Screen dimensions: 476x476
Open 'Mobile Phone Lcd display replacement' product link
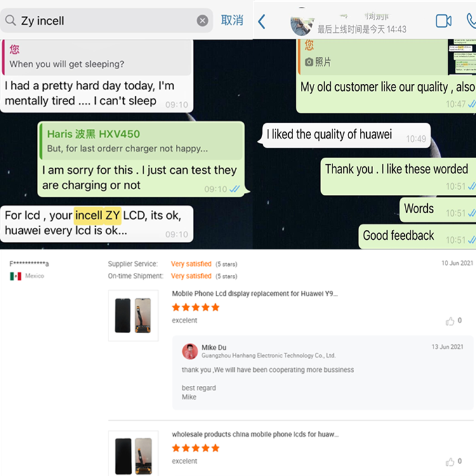[x=255, y=294]
